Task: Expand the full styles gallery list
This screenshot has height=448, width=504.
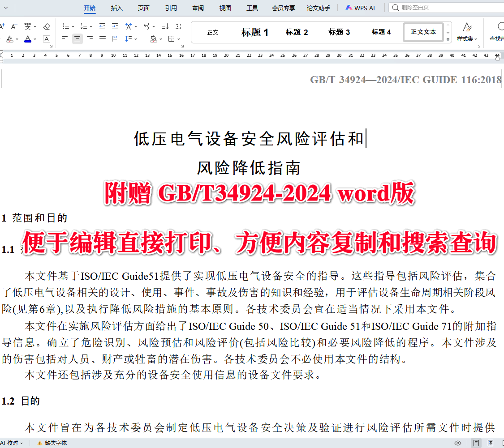Action: tap(448, 39)
